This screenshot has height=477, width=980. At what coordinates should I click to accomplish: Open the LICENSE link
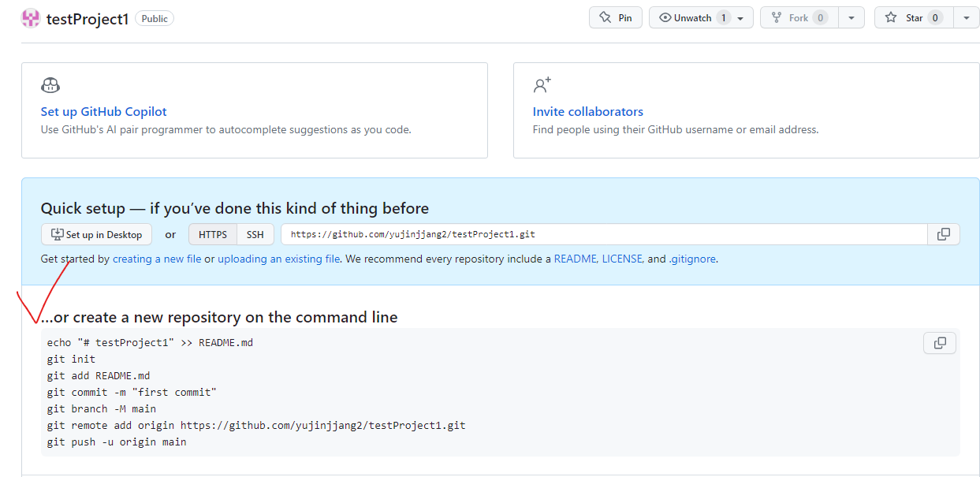click(623, 259)
